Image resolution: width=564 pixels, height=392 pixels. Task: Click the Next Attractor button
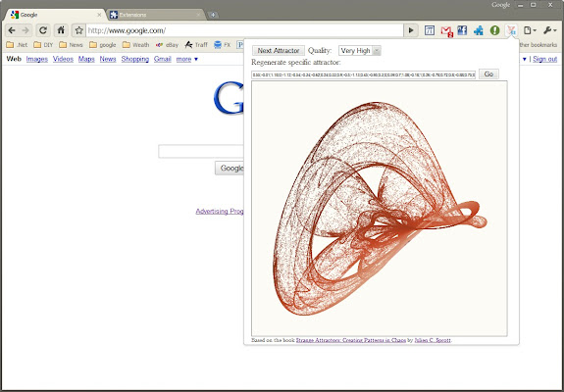coord(279,51)
